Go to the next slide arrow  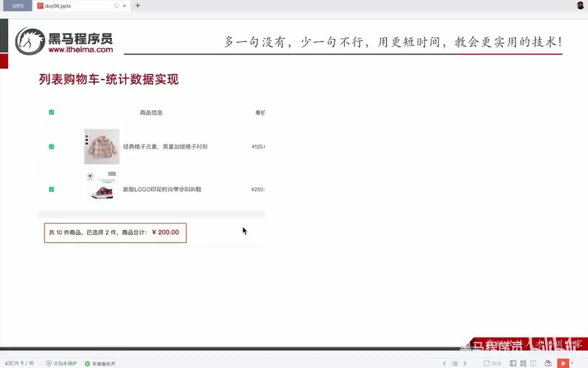pos(465,363)
